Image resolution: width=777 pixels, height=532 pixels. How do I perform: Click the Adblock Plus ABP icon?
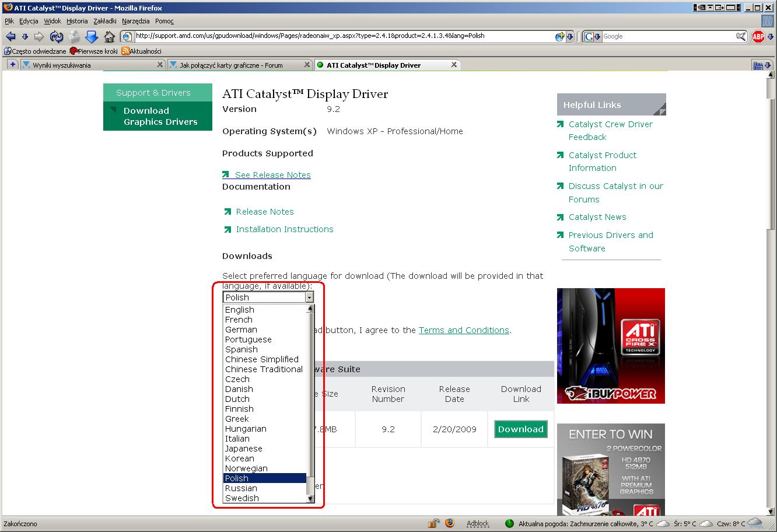(x=758, y=37)
